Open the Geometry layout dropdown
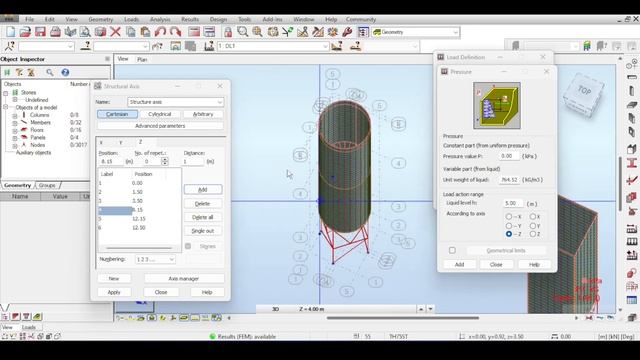640x360 pixels. pyautogui.click(x=456, y=32)
